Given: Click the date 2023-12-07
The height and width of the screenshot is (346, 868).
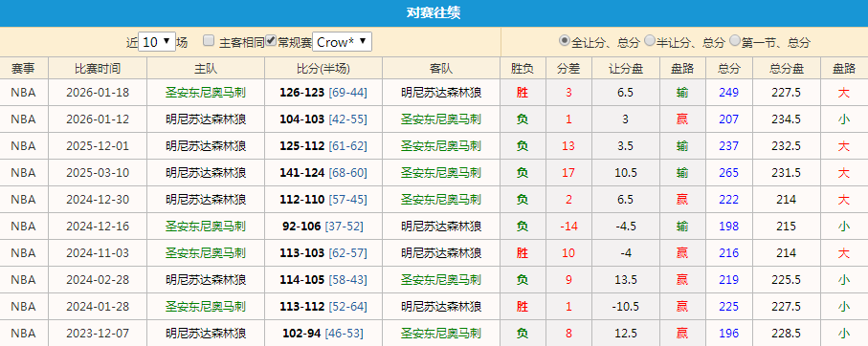Looking at the screenshot, I should coord(98,334).
